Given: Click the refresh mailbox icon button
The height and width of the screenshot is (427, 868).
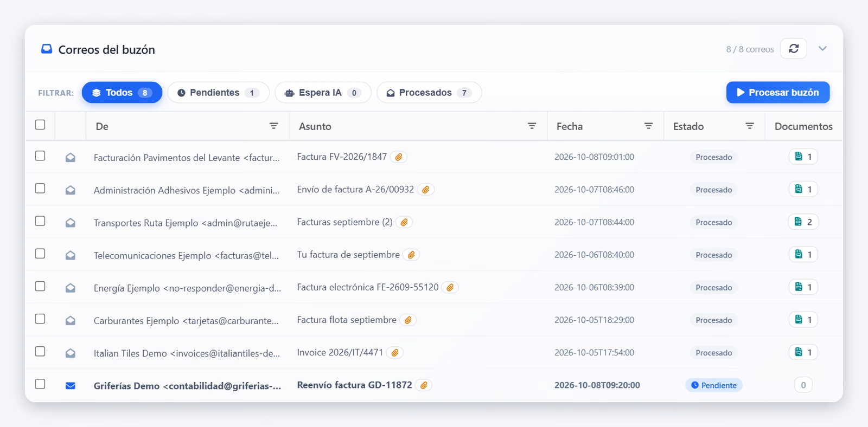Looking at the screenshot, I should [794, 49].
